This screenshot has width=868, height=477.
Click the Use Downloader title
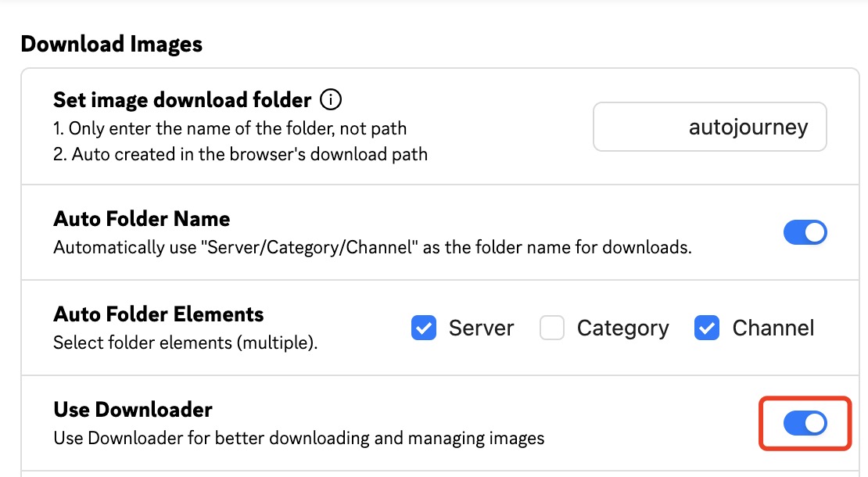pos(133,410)
